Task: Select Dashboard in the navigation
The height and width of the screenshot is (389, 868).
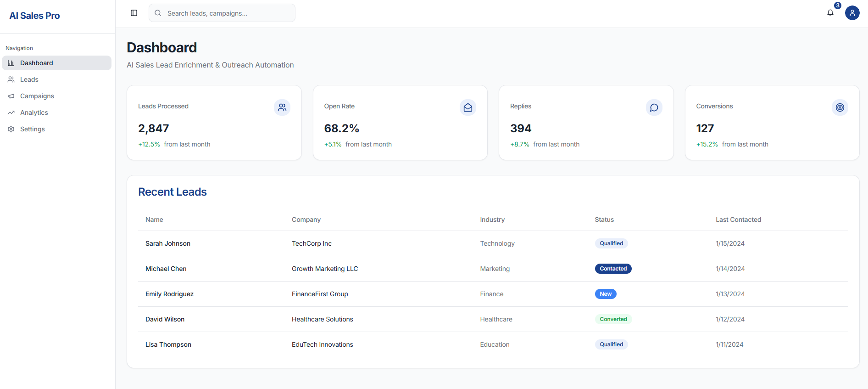Action: coord(37,63)
